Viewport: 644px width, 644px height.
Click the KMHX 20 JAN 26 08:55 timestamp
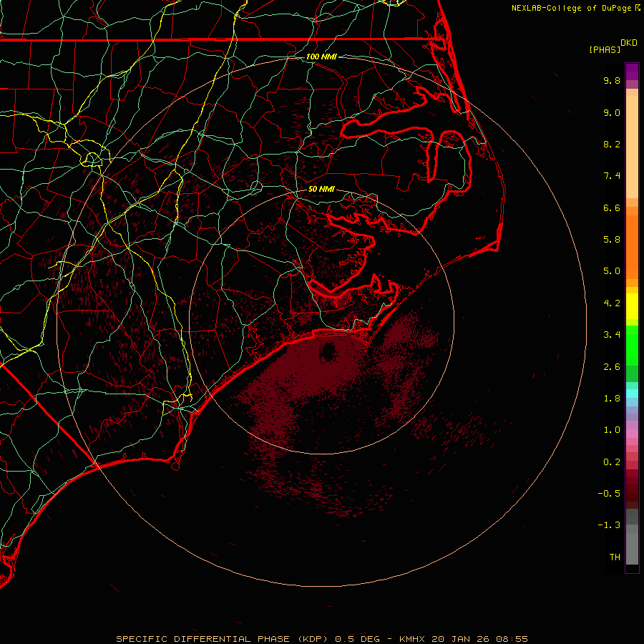coord(464,639)
